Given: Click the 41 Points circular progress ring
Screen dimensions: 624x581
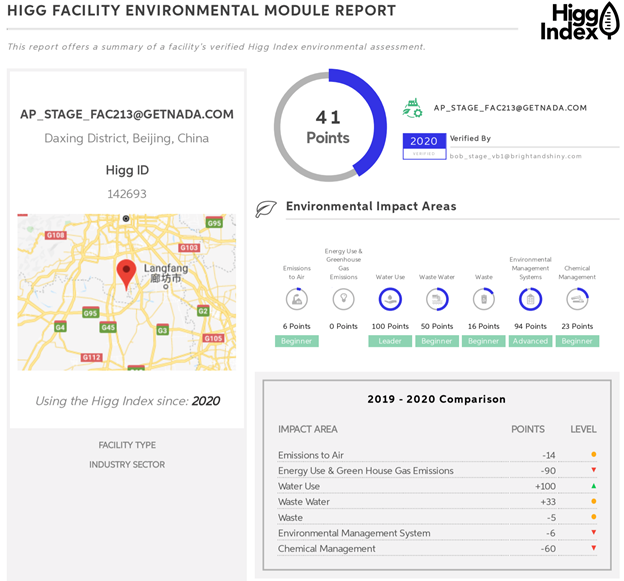Looking at the screenshot, I should click(329, 126).
